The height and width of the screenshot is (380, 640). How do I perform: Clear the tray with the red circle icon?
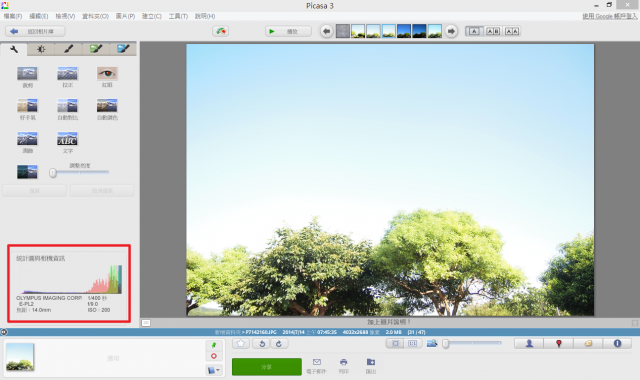(214, 356)
